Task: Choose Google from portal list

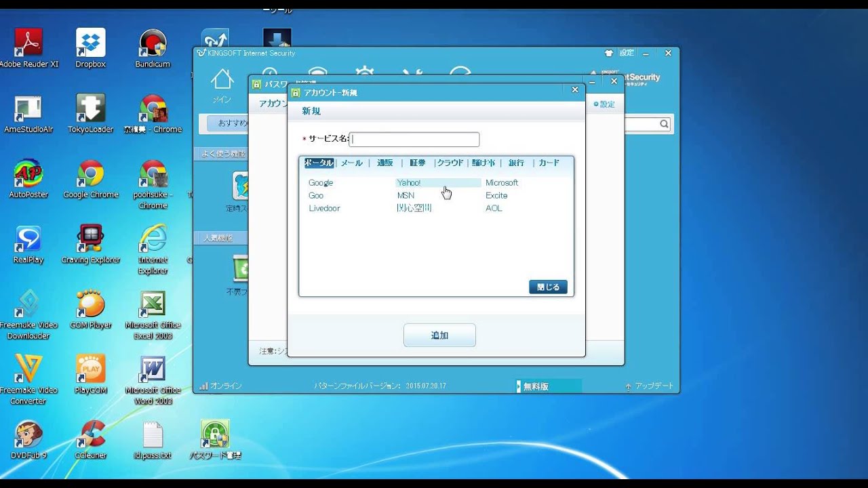Action: coord(321,182)
